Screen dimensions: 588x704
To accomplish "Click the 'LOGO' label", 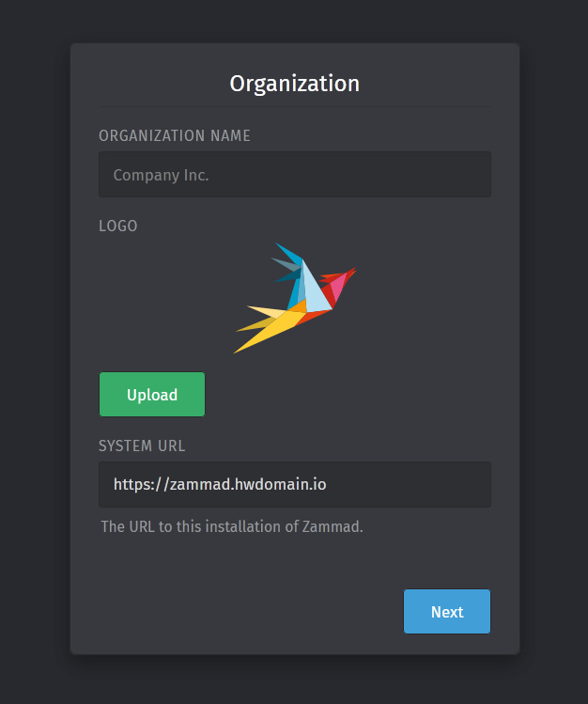I will point(118,226).
